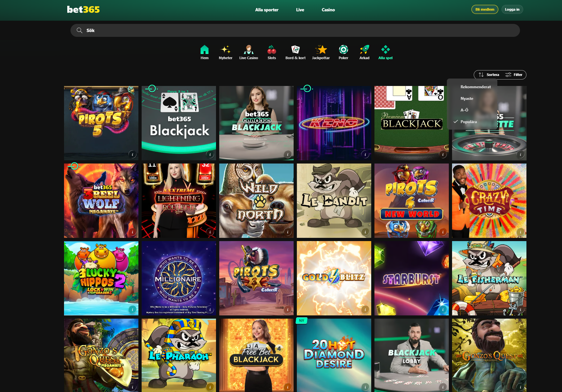Launch the Starburst slot
Image resolution: width=562 pixels, height=392 pixels.
[412, 278]
